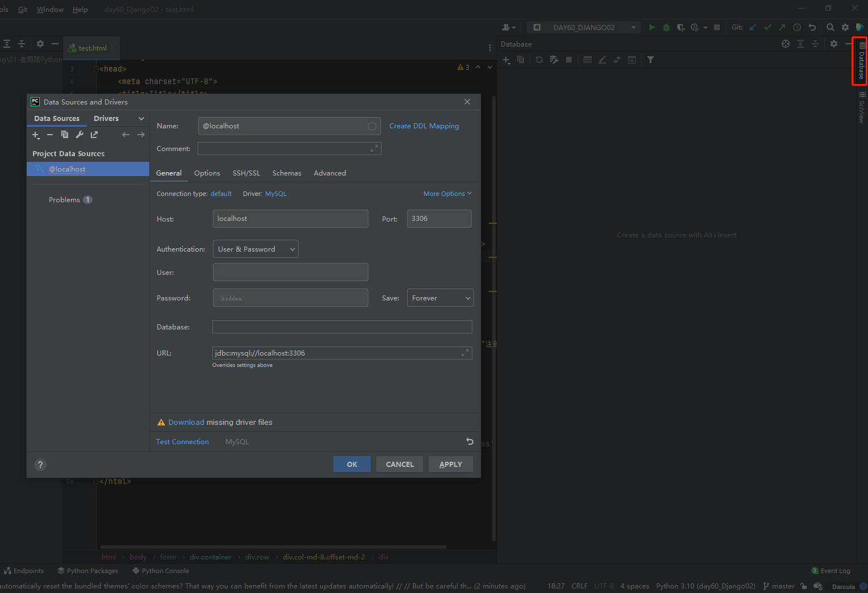
Task: Change Driver MySQL link
Action: pos(276,194)
